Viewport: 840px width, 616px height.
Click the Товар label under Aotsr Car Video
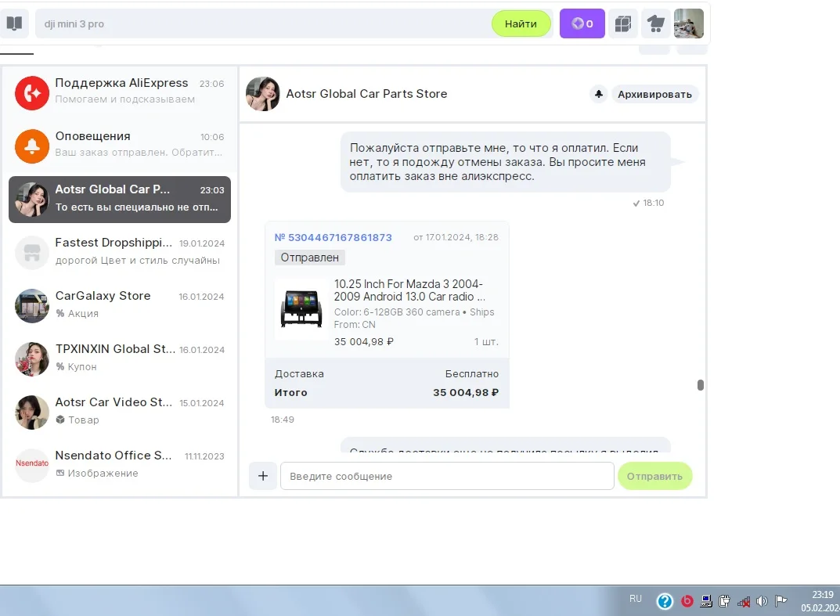click(x=78, y=420)
